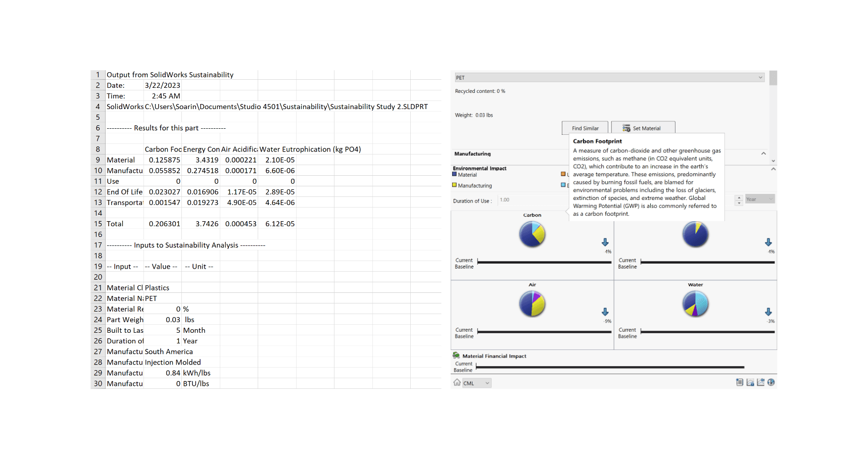
Task: Click the Air pie chart
Action: pos(533,304)
